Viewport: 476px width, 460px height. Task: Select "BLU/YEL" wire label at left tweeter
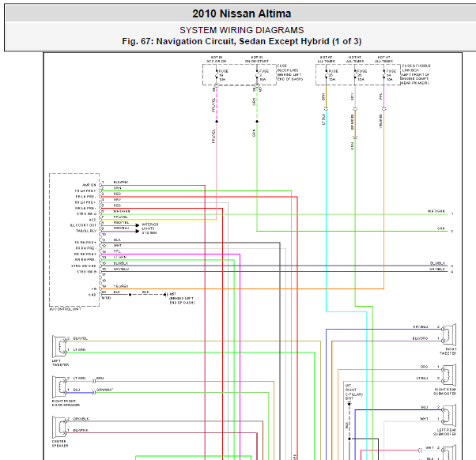80,338
